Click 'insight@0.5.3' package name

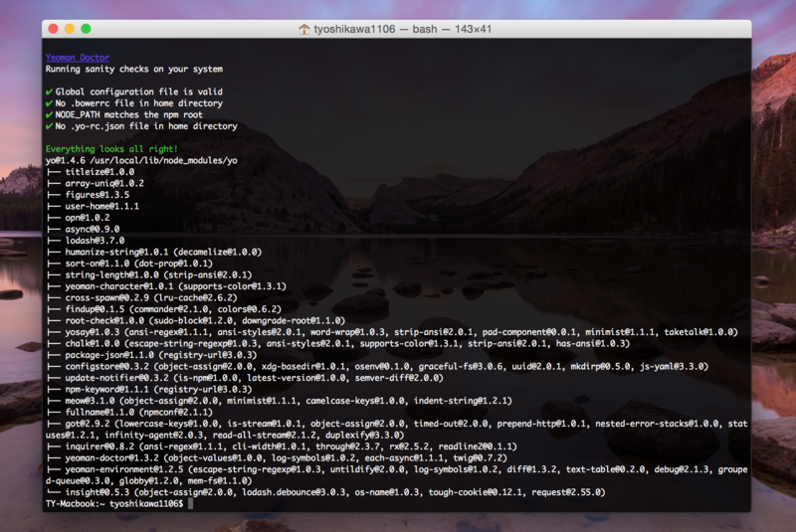[x=97, y=492]
